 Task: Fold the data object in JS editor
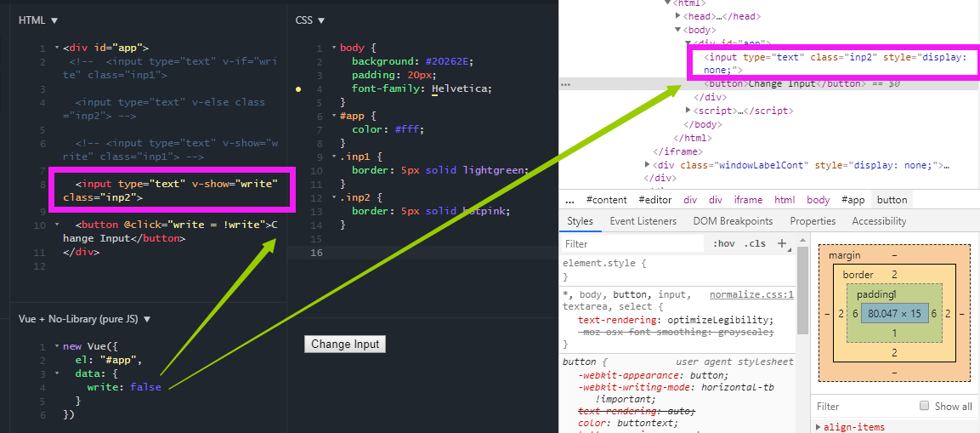point(57,373)
